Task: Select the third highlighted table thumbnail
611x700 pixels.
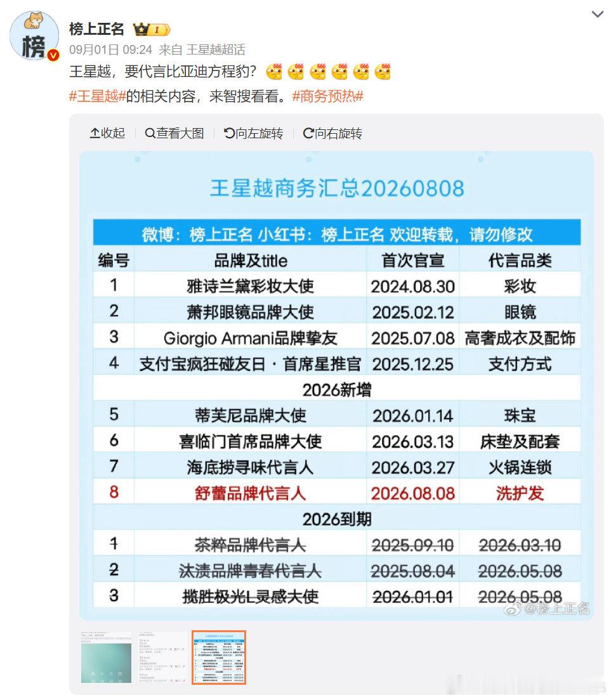Action: [x=219, y=657]
